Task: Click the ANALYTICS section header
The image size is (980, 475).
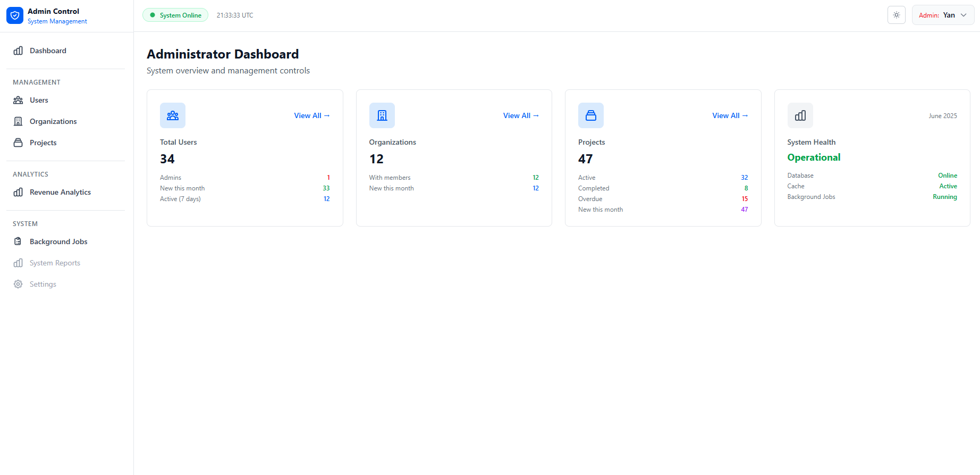Action: click(30, 174)
